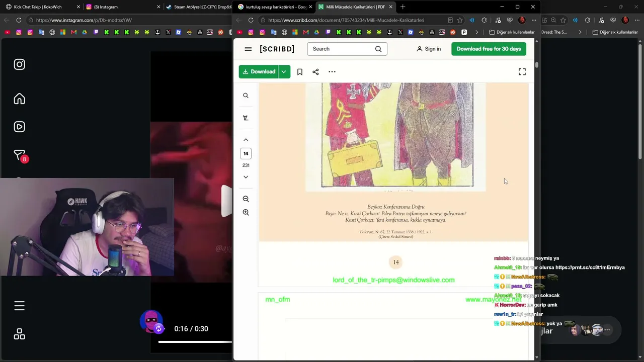Open 'Diğer sık kullanılanlar' folder in rightmost window
644x362 pixels.
[x=615, y=32]
